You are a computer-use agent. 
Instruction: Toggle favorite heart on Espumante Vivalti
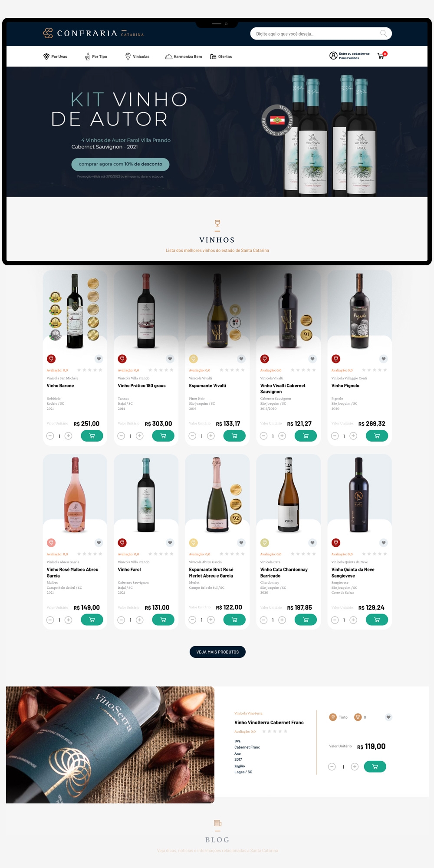[241, 359]
